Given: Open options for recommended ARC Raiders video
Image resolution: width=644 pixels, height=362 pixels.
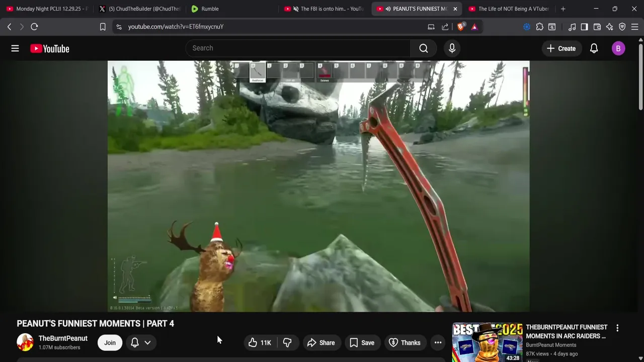Looking at the screenshot, I should 617,328.
